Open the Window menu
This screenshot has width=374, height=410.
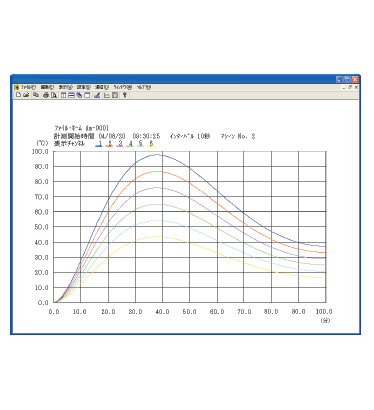(x=123, y=87)
